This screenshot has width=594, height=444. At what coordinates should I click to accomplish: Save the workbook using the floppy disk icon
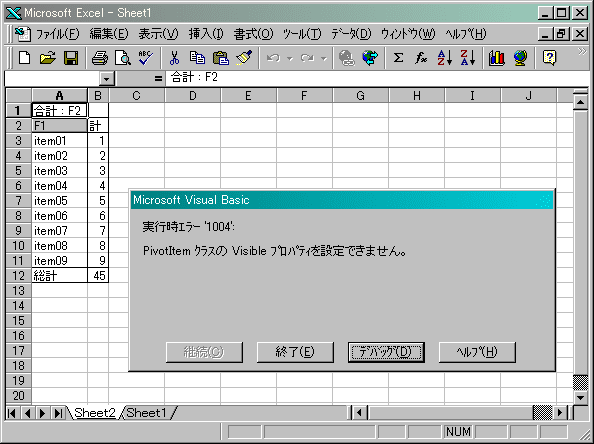[x=71, y=58]
